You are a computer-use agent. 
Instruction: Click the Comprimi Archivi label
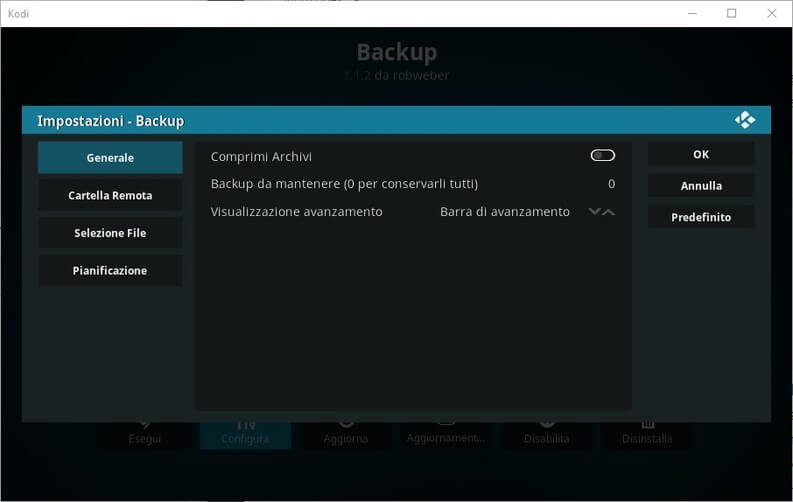(x=261, y=157)
